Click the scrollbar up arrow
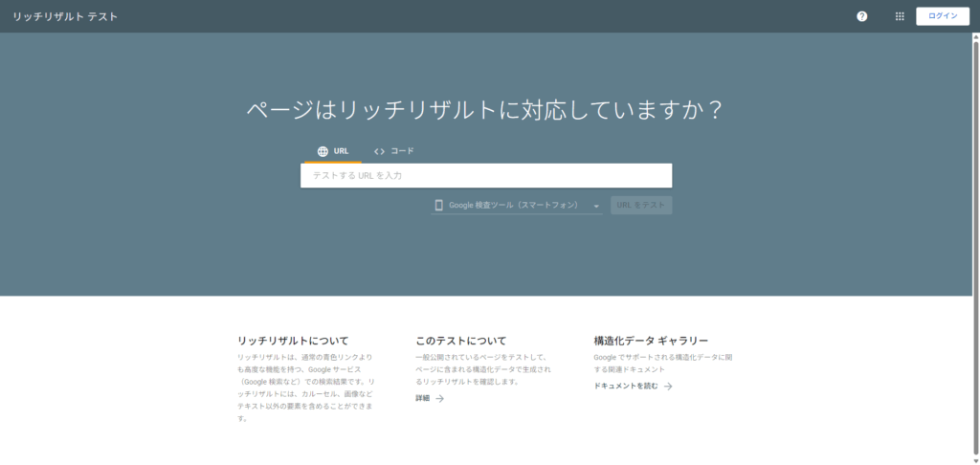The image size is (980, 465). coord(975,37)
